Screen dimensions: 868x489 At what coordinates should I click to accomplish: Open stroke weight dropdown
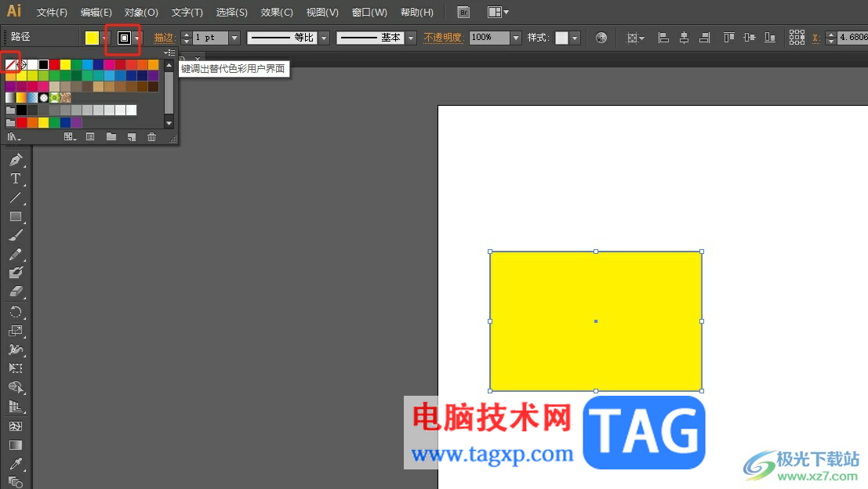234,38
